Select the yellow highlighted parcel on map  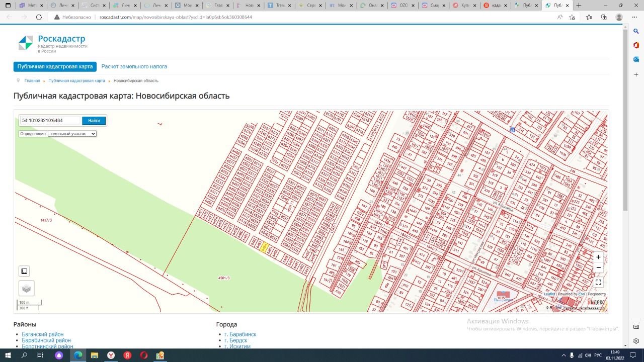264,247
